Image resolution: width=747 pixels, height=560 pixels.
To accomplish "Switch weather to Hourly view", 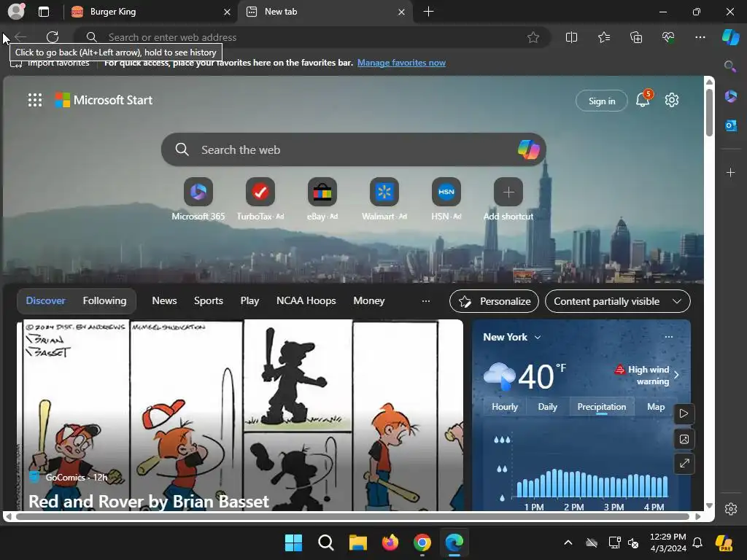I will point(505,407).
